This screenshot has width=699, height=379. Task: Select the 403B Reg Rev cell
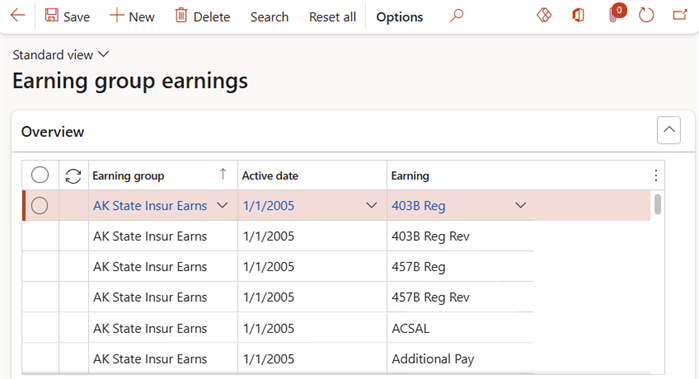[460, 236]
